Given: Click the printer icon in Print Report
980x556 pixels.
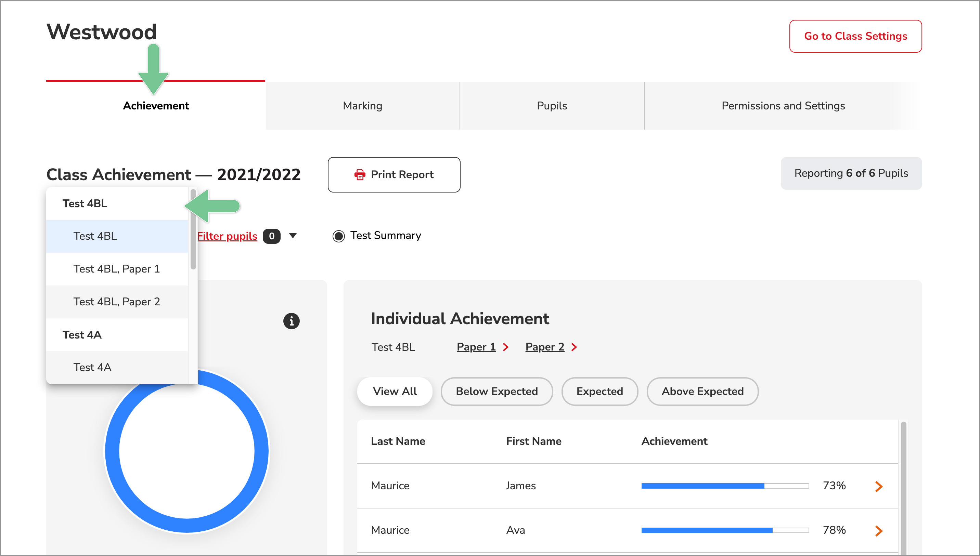Looking at the screenshot, I should coord(360,174).
